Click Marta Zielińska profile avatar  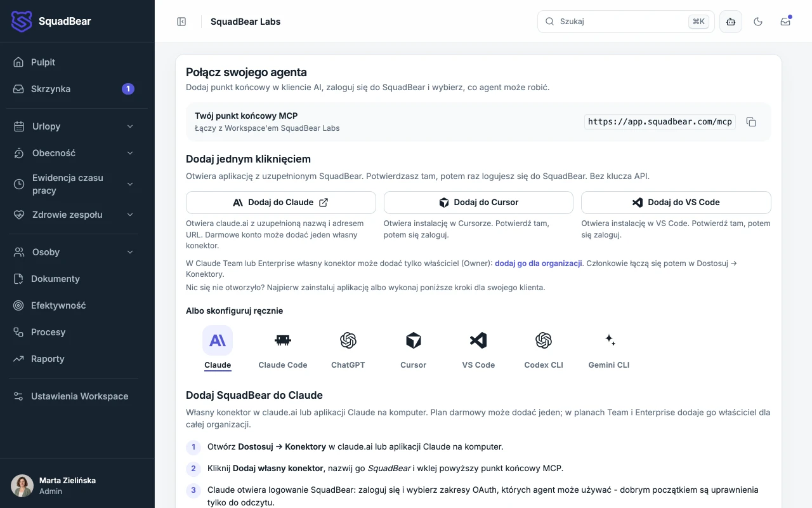(x=22, y=486)
